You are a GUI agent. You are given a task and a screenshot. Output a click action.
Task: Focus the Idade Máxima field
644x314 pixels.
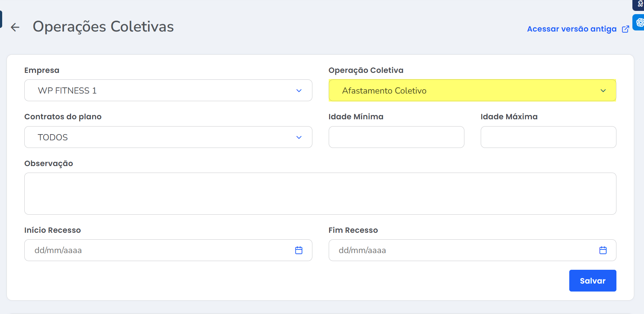(x=548, y=137)
